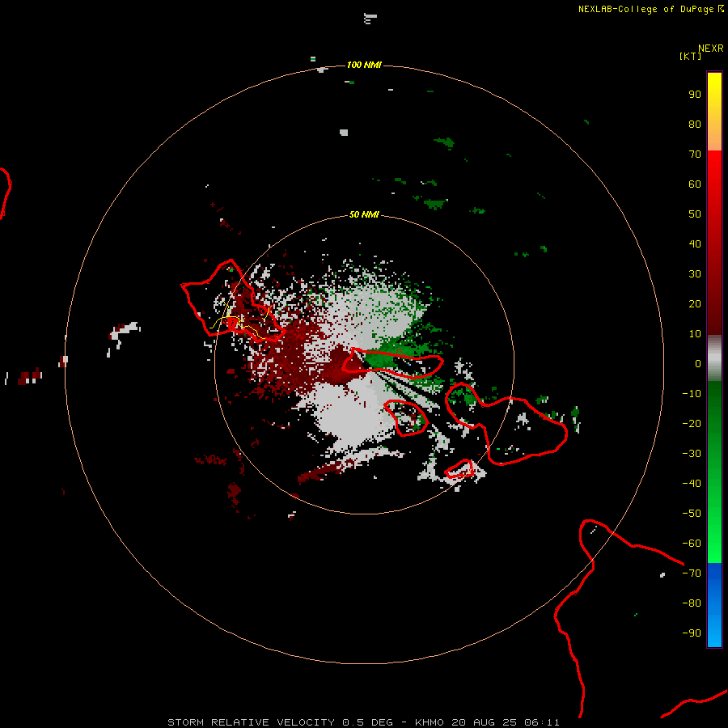Click the [KT] units label

(690, 56)
